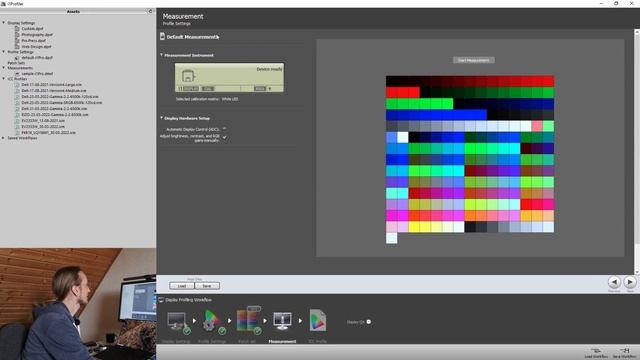
Task: Click the Default Measurement document icon
Action: pos(162,36)
